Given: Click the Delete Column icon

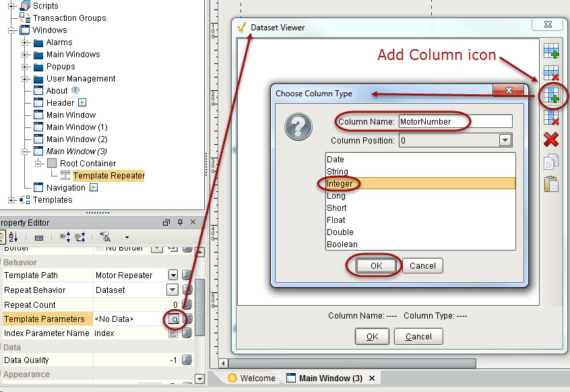Looking at the screenshot, I should tap(551, 117).
